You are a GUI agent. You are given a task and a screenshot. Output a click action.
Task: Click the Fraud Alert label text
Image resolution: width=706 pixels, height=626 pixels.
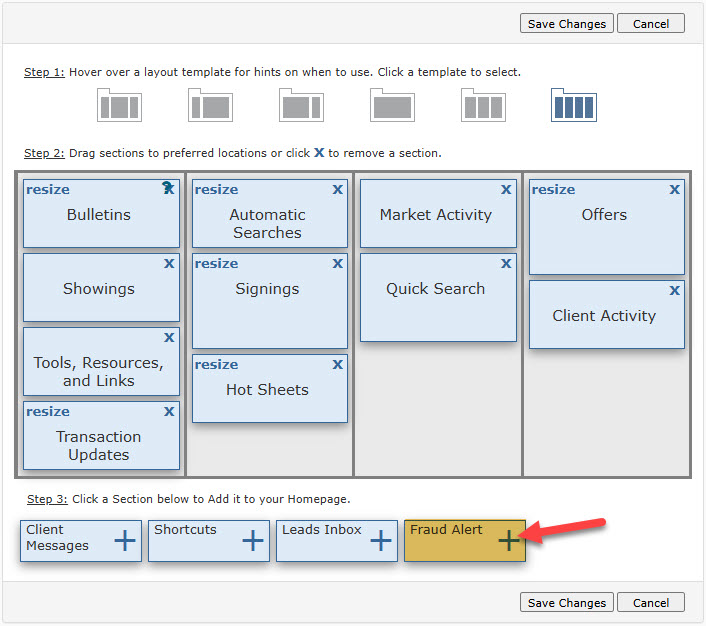(x=446, y=530)
